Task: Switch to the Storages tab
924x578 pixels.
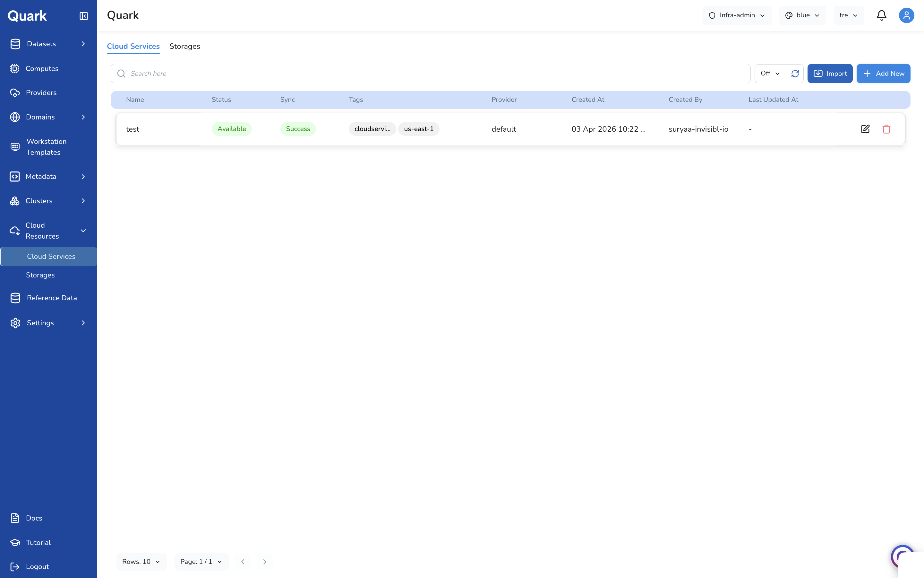Action: [x=185, y=46]
